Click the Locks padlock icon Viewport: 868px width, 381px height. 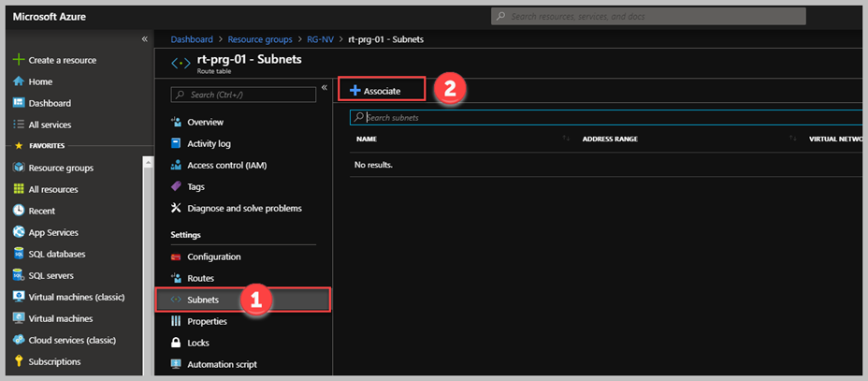176,343
